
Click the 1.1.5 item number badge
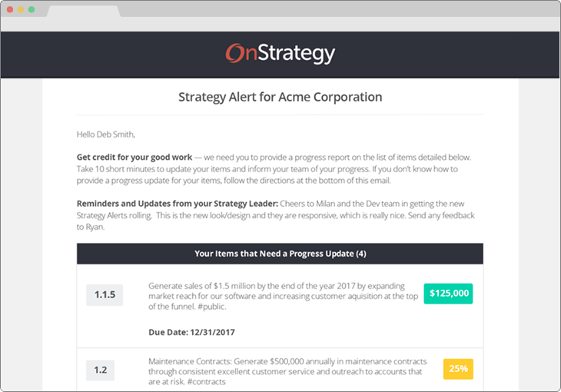105,295
